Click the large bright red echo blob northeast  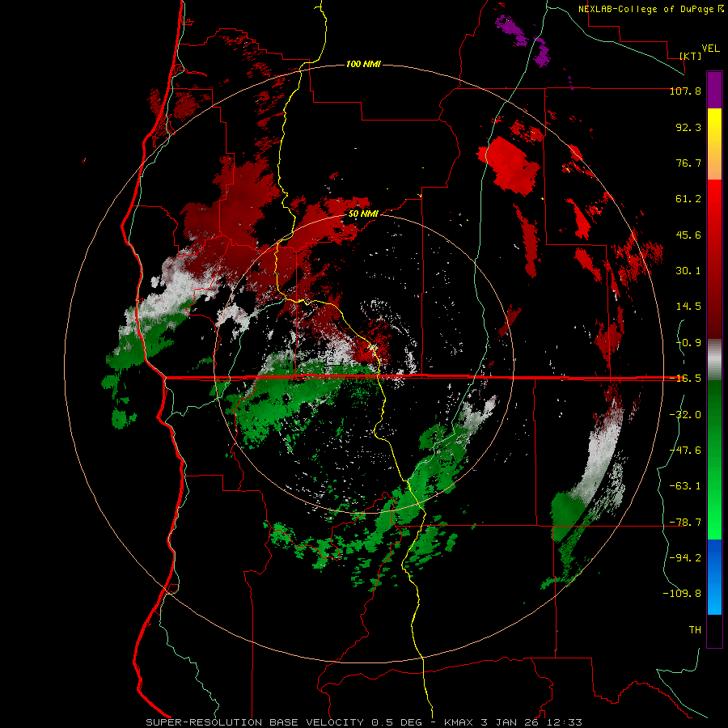pyautogui.click(x=508, y=164)
